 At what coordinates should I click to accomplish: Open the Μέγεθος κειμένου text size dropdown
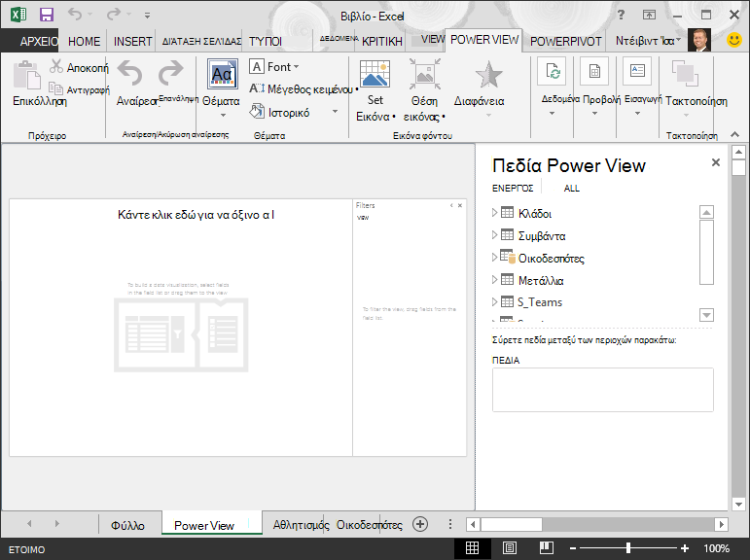304,88
